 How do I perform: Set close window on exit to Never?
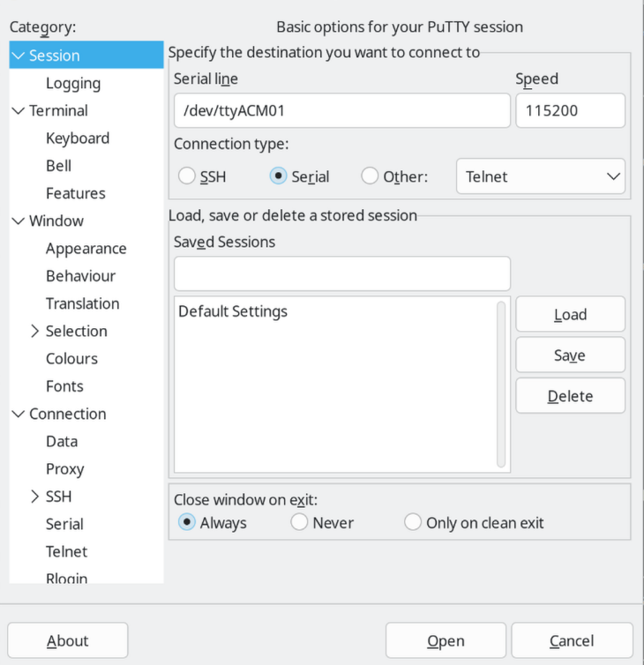click(x=300, y=523)
